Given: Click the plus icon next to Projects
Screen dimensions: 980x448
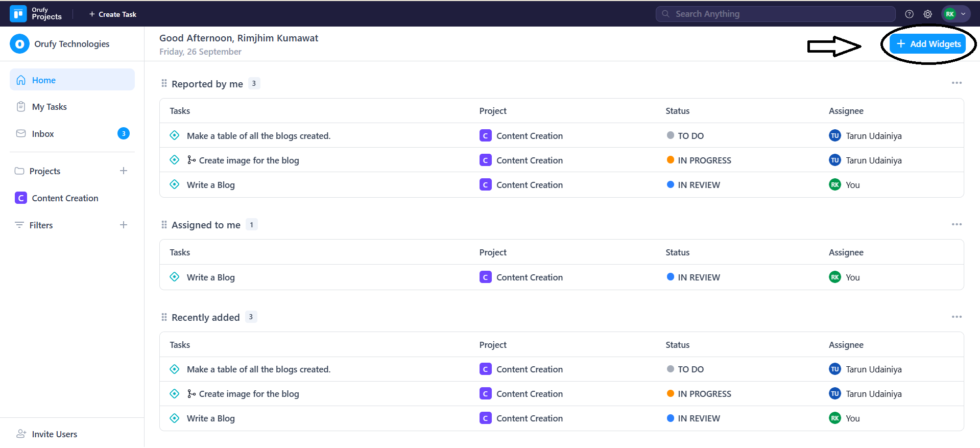Looking at the screenshot, I should tap(124, 171).
